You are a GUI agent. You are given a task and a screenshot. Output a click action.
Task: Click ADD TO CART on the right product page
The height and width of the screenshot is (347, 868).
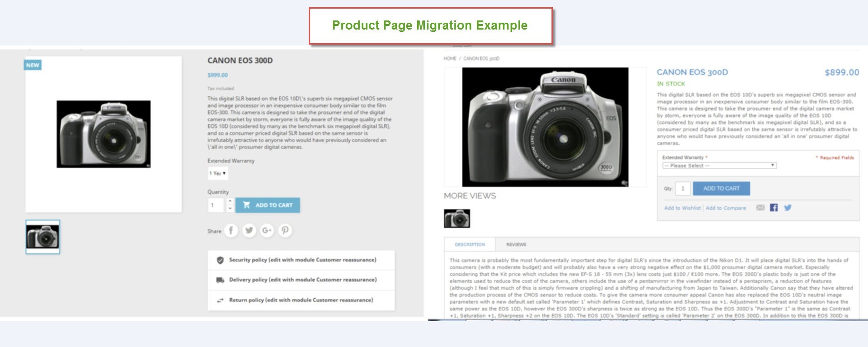[x=721, y=188]
